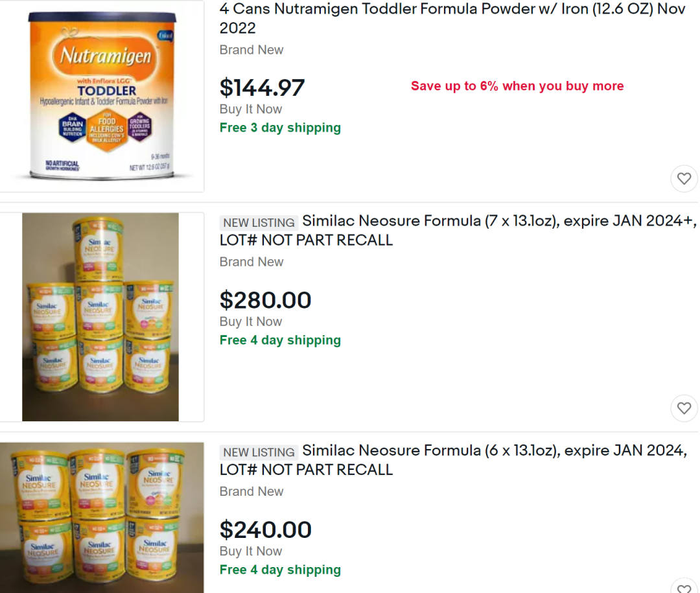This screenshot has width=700, height=593.
Task: Open the six Similac Neosure cans photo
Action: tap(102, 517)
